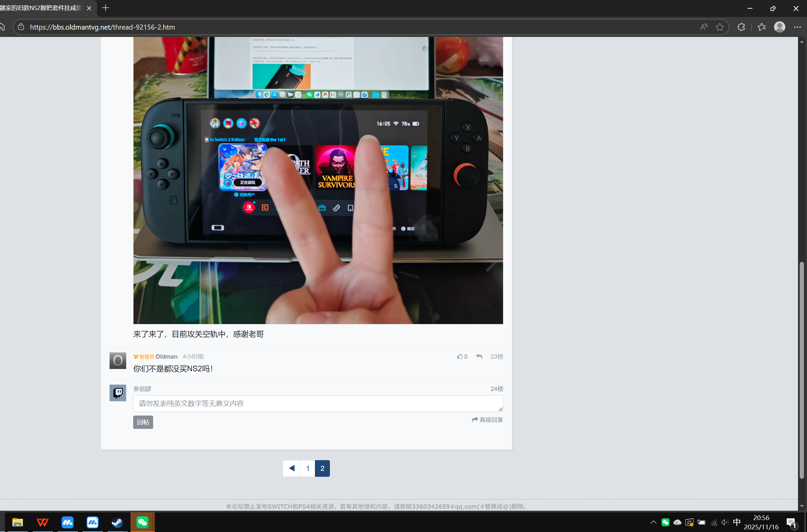This screenshot has height=532, width=807.
Task: Open the favorites list icon
Action: [x=761, y=27]
